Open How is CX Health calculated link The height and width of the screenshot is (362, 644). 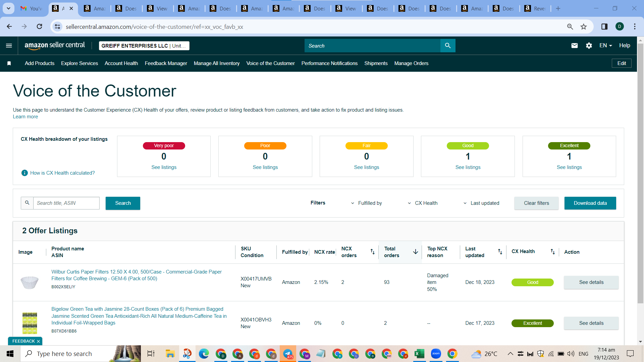[x=62, y=173]
